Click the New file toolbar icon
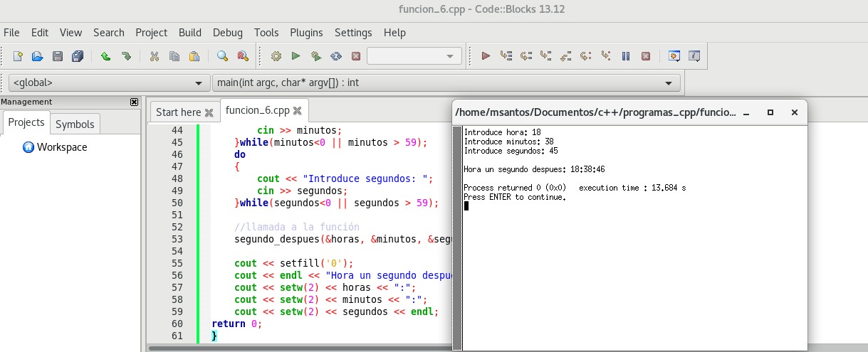Viewport: 868px width, 352px height. tap(19, 56)
